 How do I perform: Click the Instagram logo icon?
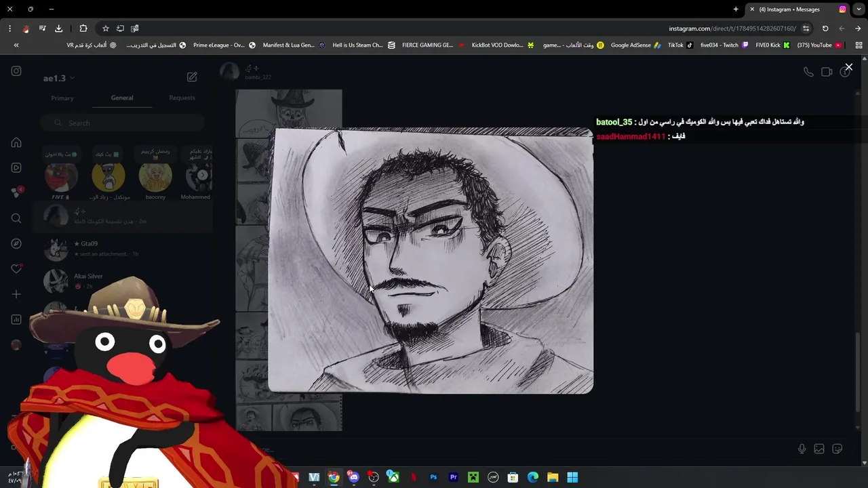[16, 70]
